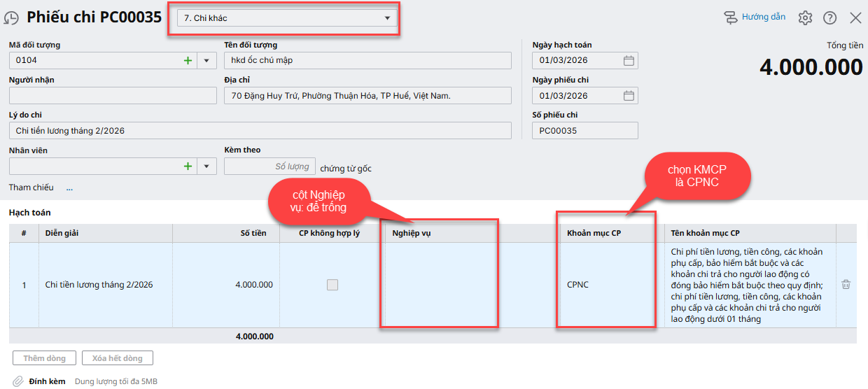Open the settings gear icon
The image size is (868, 389).
point(805,18)
